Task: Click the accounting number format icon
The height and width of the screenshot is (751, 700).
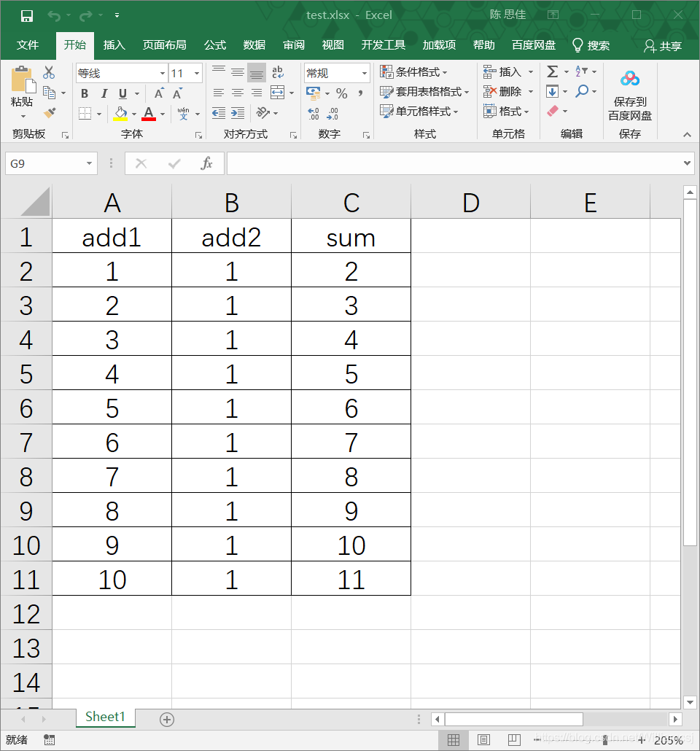Action: [x=314, y=93]
